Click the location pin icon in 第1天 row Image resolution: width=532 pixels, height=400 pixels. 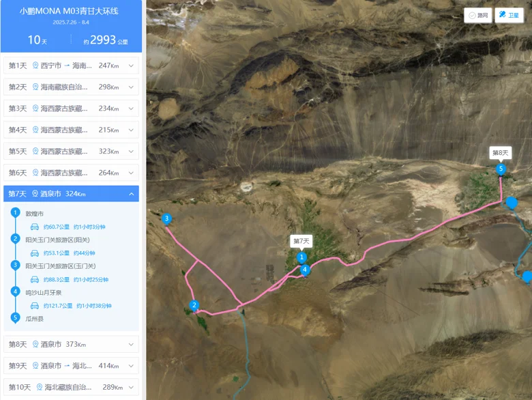tap(35, 66)
